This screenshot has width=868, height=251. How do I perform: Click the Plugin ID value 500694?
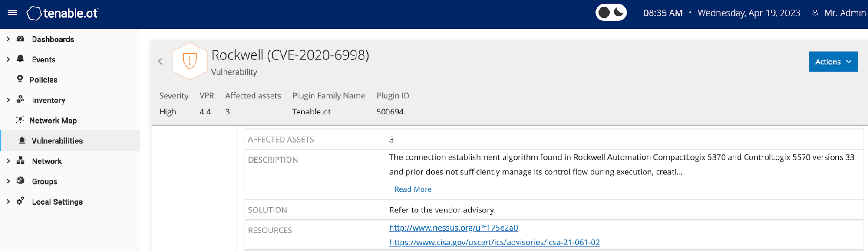390,112
